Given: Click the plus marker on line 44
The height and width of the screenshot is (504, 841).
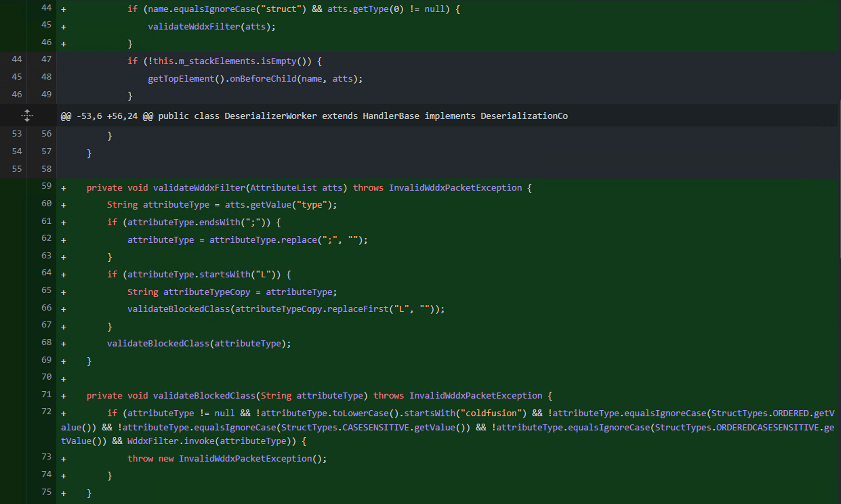Looking at the screenshot, I should coord(63,9).
